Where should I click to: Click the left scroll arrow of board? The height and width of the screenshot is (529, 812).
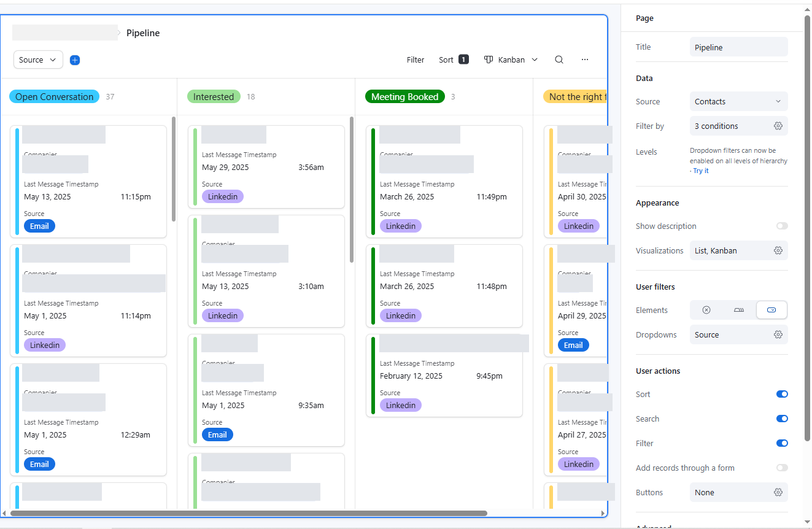click(x=4, y=513)
